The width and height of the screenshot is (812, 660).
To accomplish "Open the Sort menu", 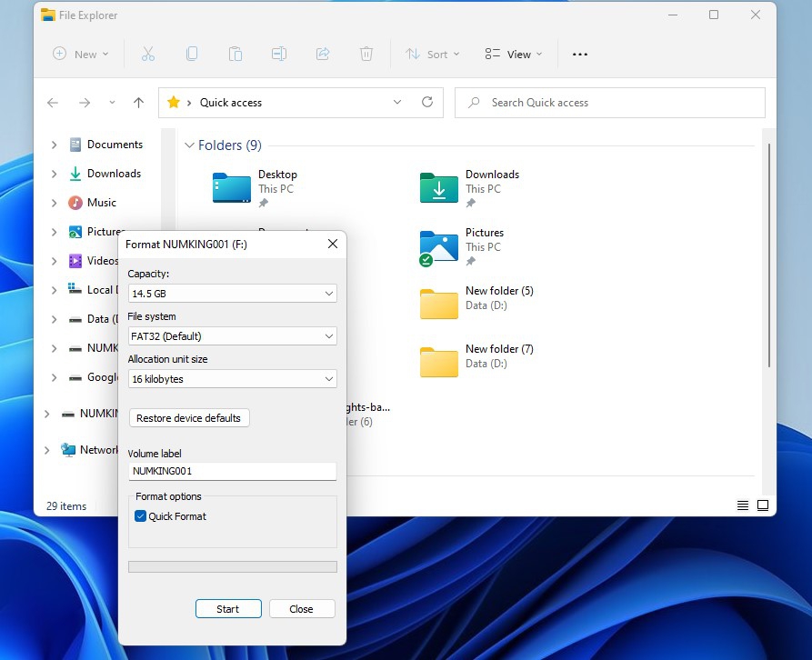I will [433, 54].
